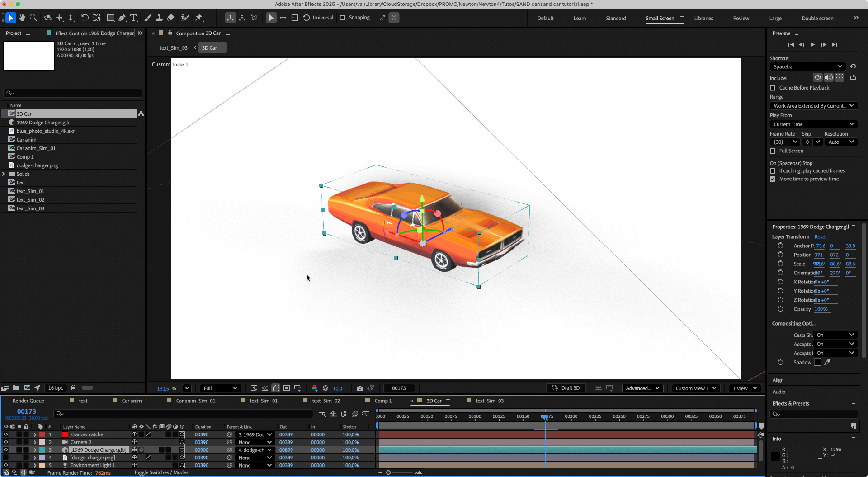Open the Full resolution dropdown

(x=220, y=388)
